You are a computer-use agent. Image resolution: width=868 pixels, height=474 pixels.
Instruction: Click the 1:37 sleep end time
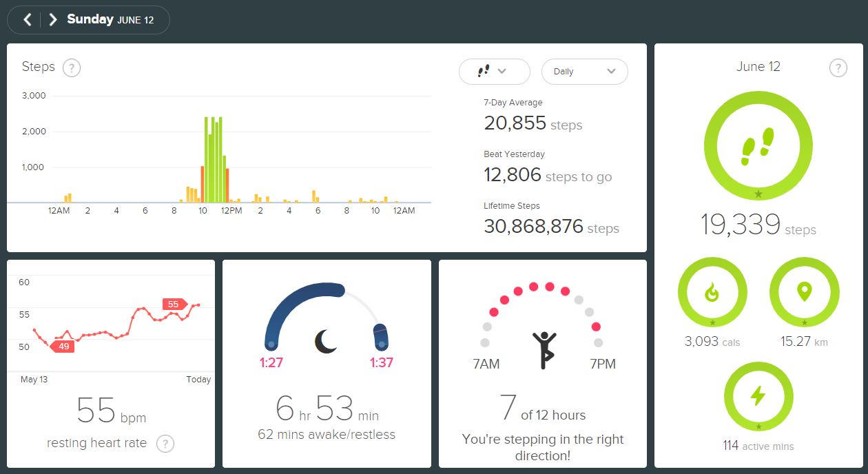381,363
